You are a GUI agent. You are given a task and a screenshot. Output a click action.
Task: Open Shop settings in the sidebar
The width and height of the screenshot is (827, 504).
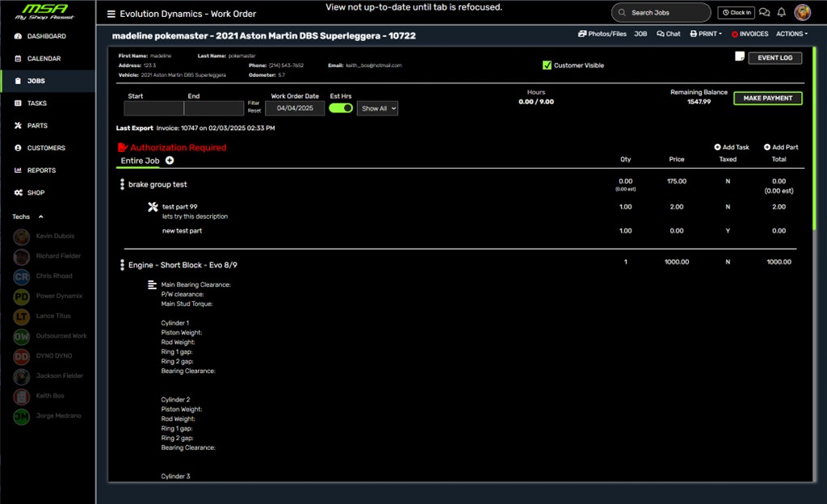(x=36, y=193)
